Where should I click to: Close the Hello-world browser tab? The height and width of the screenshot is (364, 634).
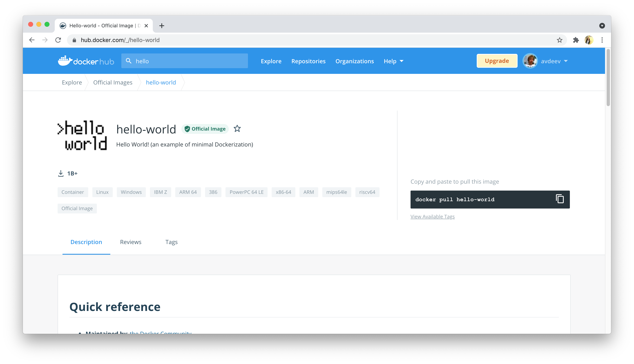click(x=146, y=26)
